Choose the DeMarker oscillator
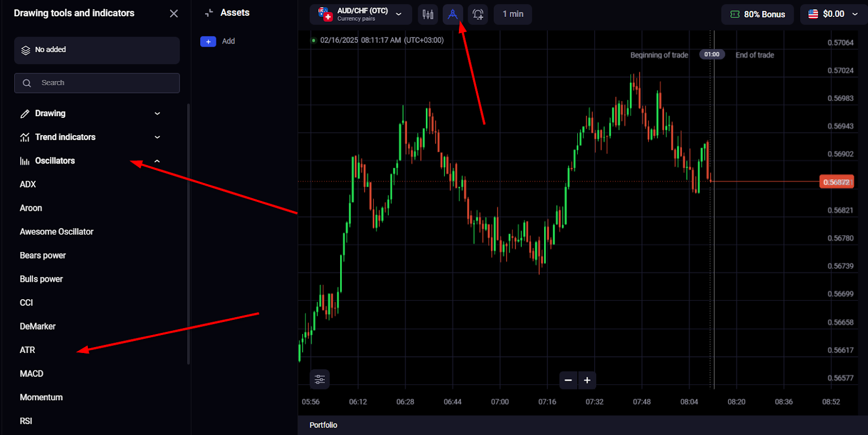Image resolution: width=868 pixels, height=435 pixels. (x=37, y=326)
